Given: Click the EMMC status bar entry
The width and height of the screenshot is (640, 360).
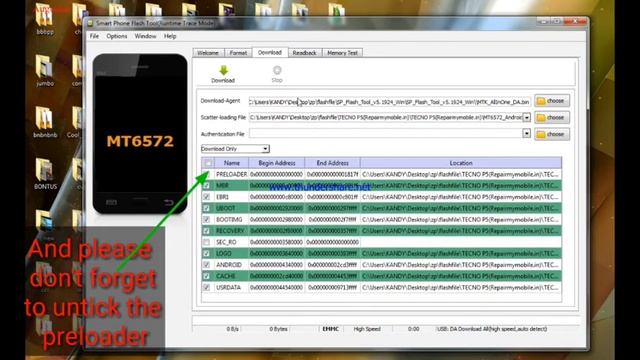Looking at the screenshot, I should tap(330, 329).
